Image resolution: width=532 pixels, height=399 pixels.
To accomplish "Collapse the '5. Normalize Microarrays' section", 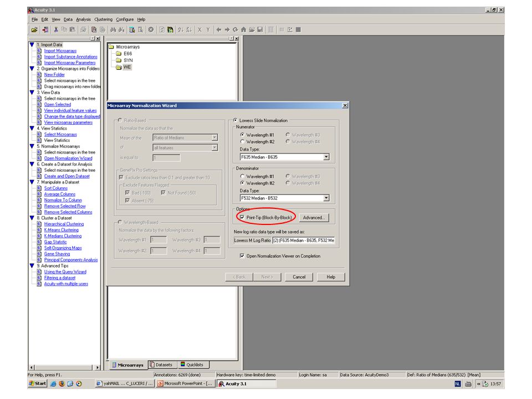I will pyautogui.click(x=32, y=146).
